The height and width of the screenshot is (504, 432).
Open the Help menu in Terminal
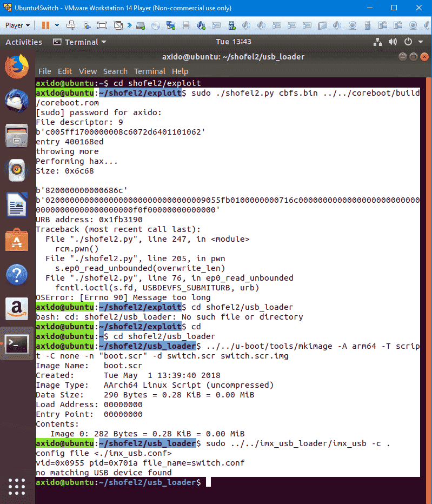[180, 71]
